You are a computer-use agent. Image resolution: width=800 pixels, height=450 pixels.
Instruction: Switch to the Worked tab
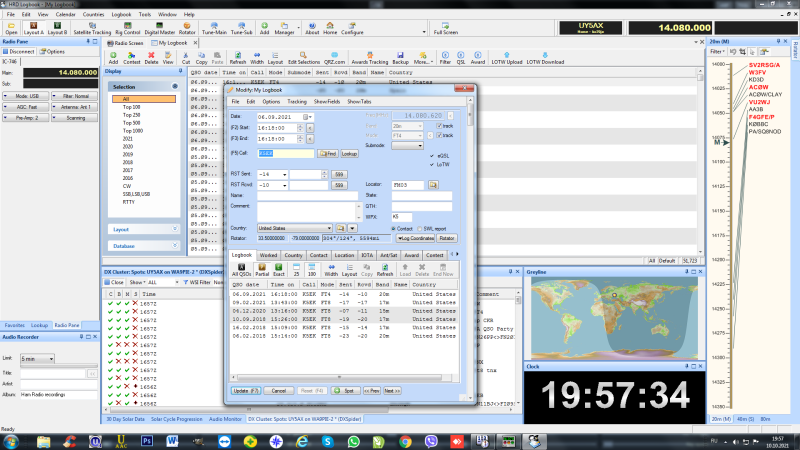(268, 255)
